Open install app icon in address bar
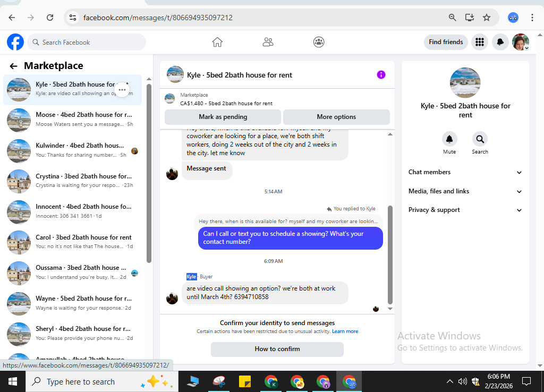The width and height of the screenshot is (544, 392). tap(470, 18)
